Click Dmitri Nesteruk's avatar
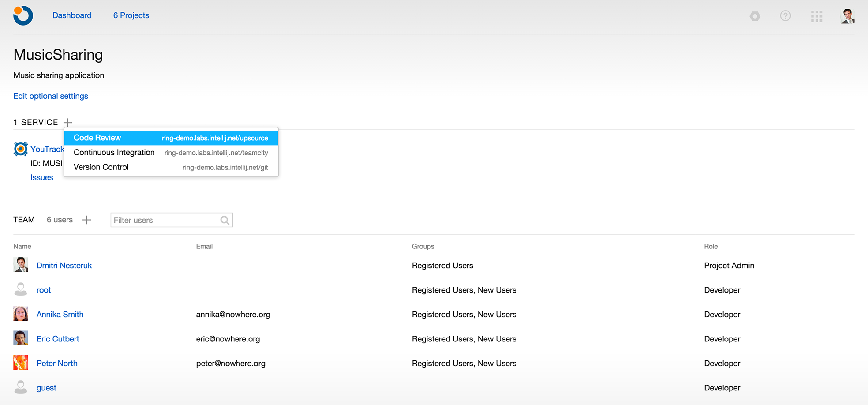868x405 pixels. tap(21, 265)
